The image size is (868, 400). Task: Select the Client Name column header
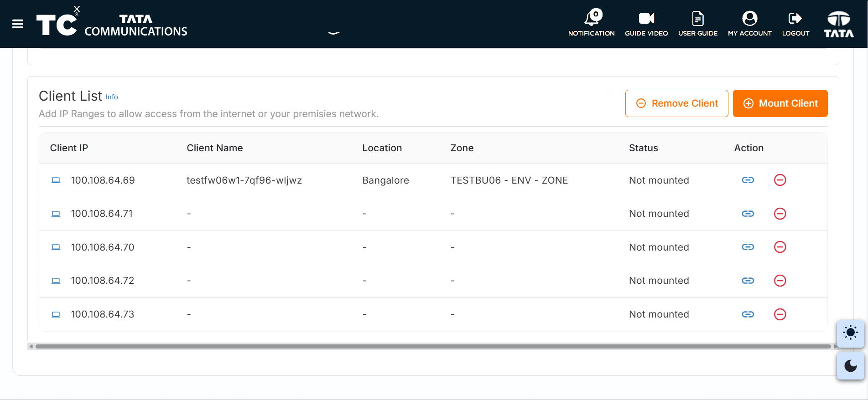215,148
